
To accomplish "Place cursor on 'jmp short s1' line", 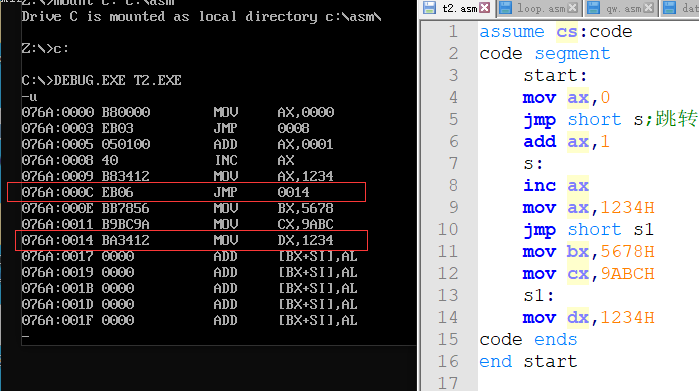I will point(588,230).
